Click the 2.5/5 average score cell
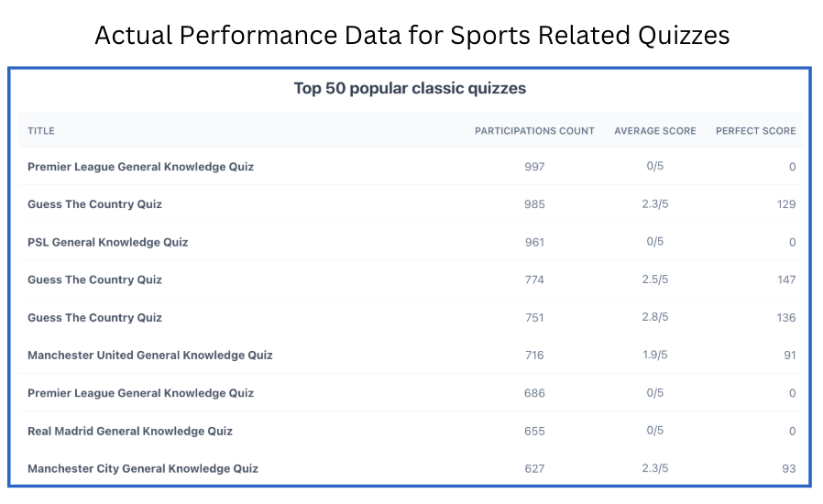823x504 pixels. [655, 279]
